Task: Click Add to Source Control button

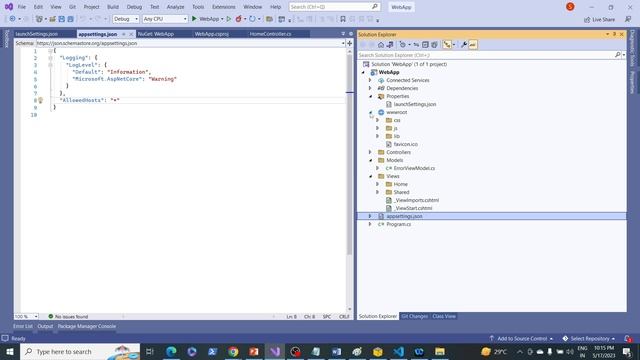Action: (521, 338)
